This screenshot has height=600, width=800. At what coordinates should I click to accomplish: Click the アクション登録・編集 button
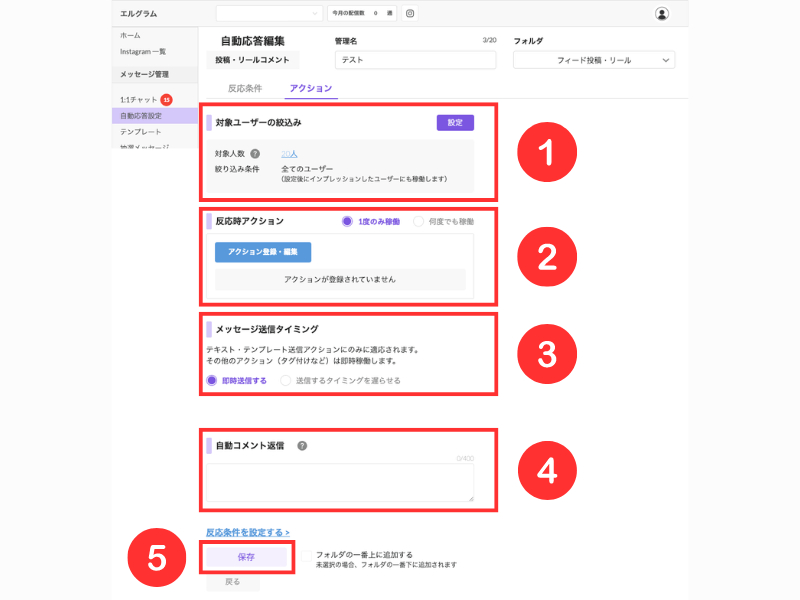point(263,252)
